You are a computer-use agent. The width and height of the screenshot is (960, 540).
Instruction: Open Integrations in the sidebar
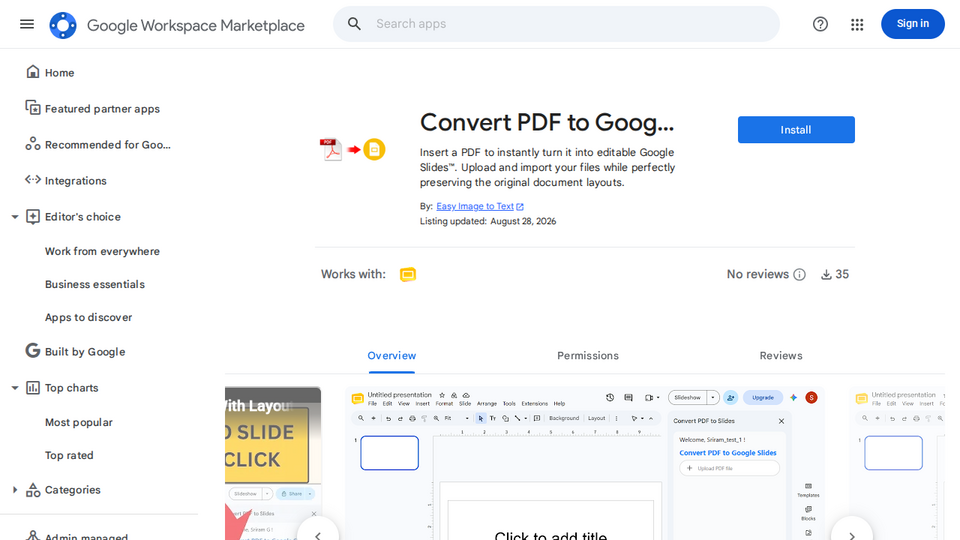(x=75, y=181)
